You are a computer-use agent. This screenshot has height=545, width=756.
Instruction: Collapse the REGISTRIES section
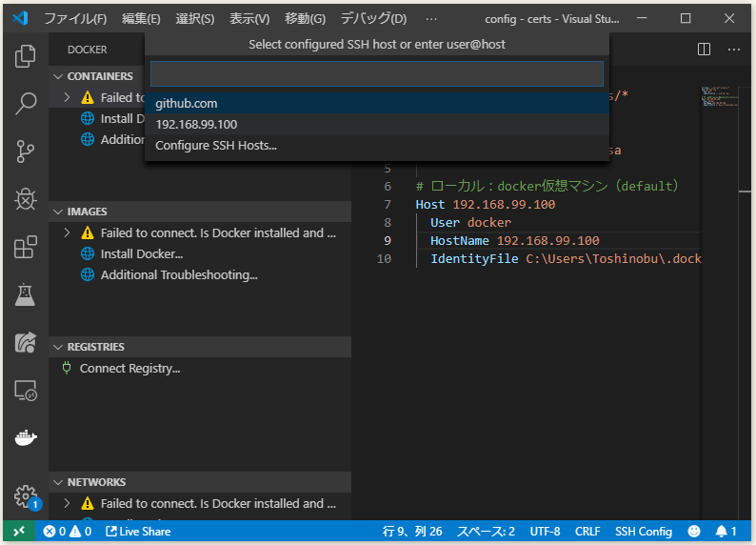coord(58,347)
